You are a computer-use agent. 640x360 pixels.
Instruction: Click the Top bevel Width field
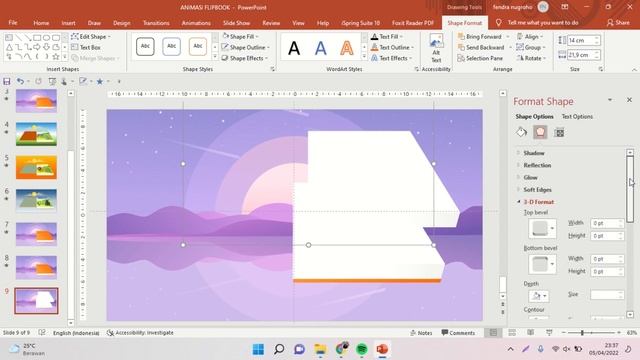pyautogui.click(x=607, y=223)
